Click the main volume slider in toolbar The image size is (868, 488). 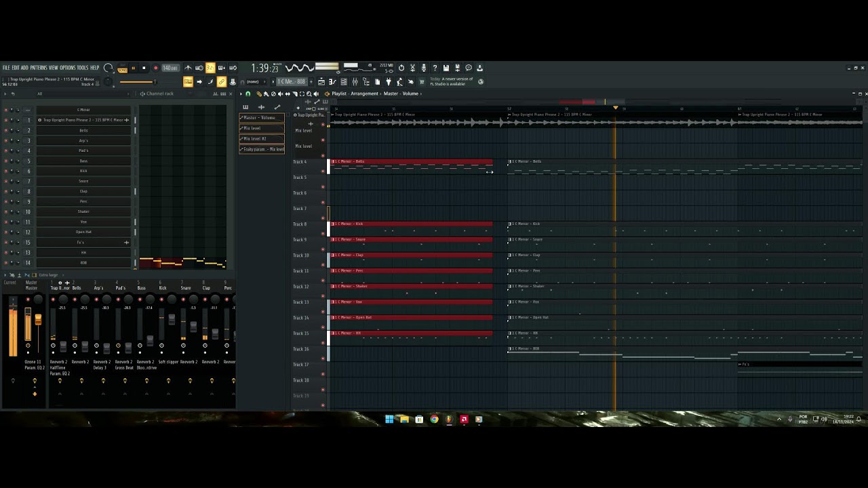pyautogui.click(x=138, y=81)
